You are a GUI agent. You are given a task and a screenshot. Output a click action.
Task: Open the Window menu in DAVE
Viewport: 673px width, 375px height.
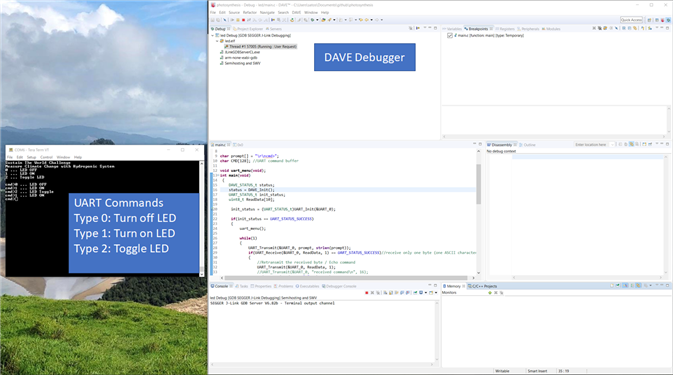311,12
